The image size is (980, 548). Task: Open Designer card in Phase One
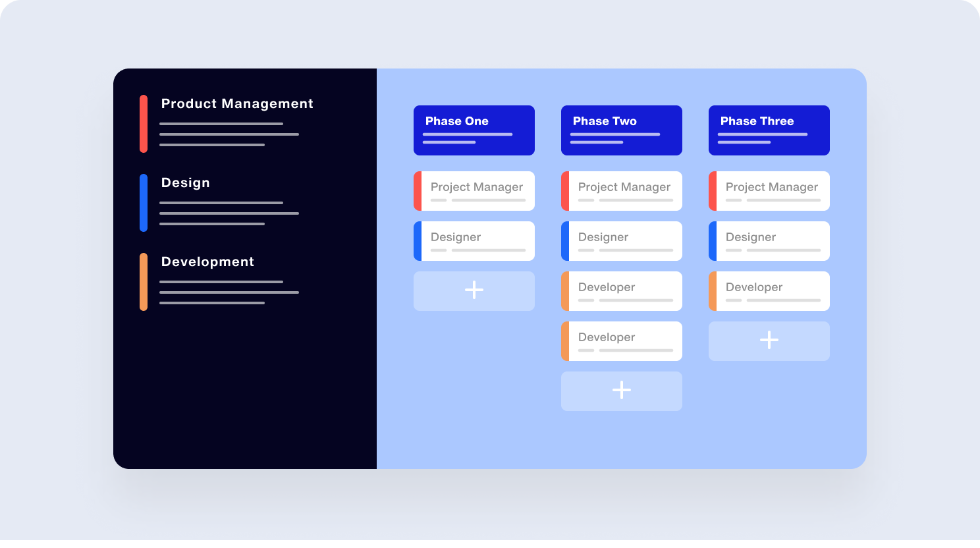click(474, 241)
